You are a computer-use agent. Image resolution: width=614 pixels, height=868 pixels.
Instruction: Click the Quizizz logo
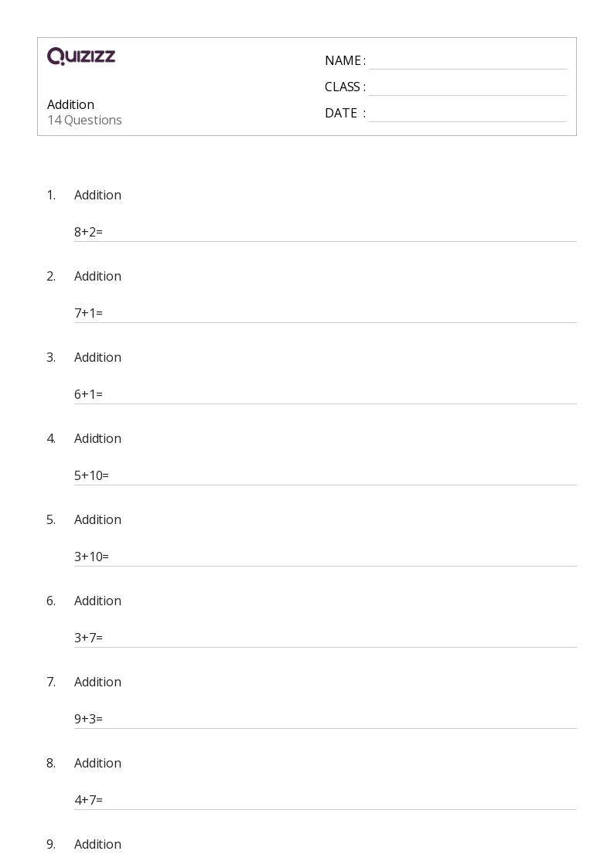click(x=81, y=56)
